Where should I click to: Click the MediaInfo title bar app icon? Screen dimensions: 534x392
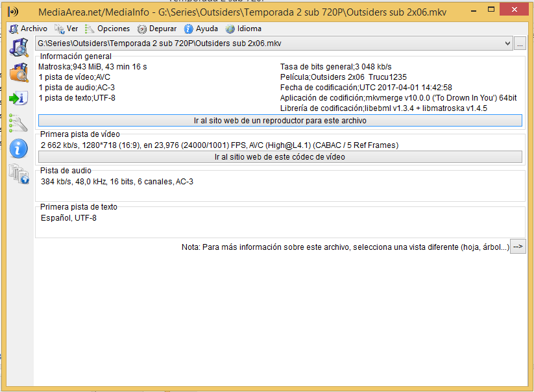pyautogui.click(x=13, y=12)
